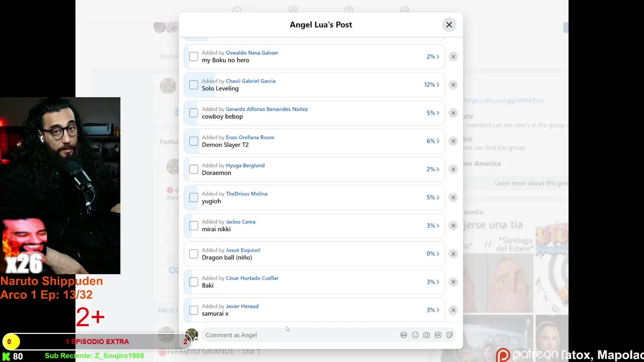Image resolution: width=644 pixels, height=362 pixels.
Task: Select the cowboy bebop poll checkbox
Action: (194, 113)
